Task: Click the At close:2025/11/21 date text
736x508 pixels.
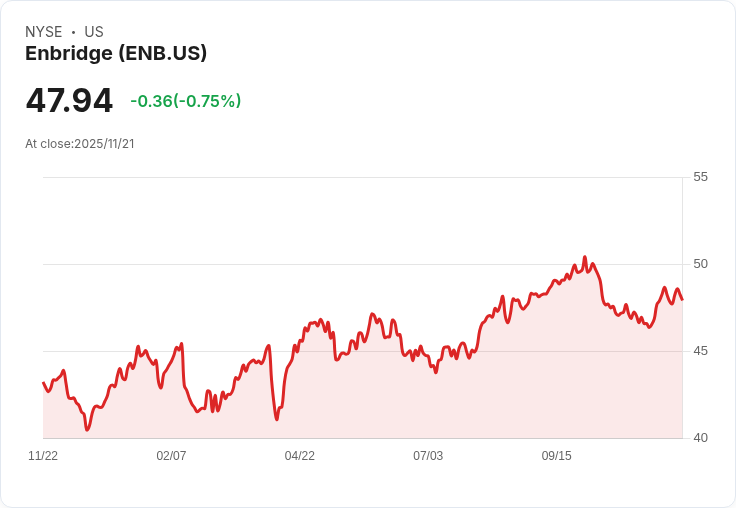Action: [x=80, y=144]
